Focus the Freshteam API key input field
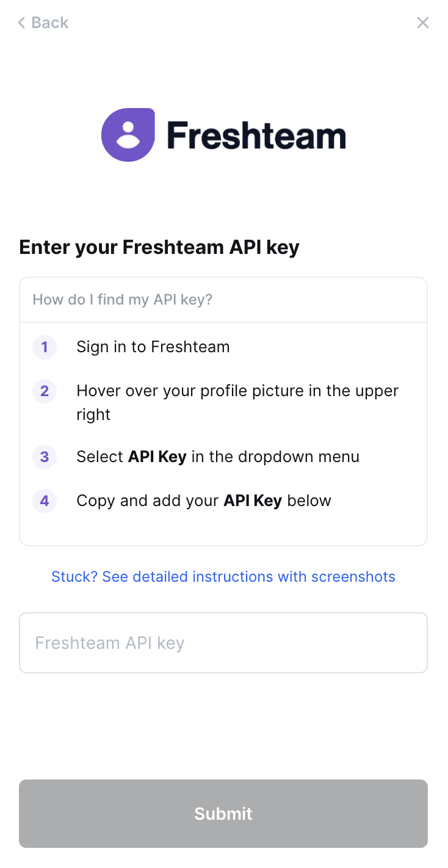448x868 pixels. (x=223, y=643)
